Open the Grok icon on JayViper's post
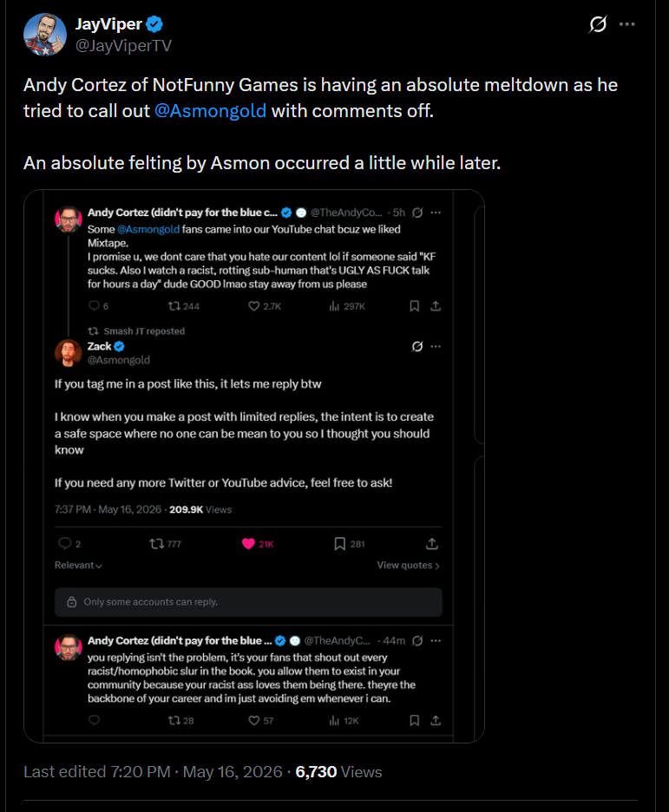Image resolution: width=669 pixels, height=812 pixels. [598, 23]
